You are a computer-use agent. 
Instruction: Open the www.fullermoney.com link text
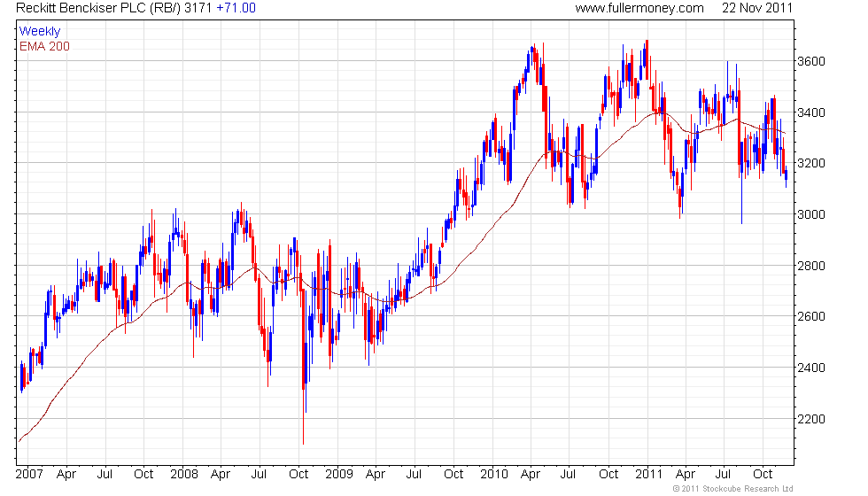pyautogui.click(x=639, y=8)
